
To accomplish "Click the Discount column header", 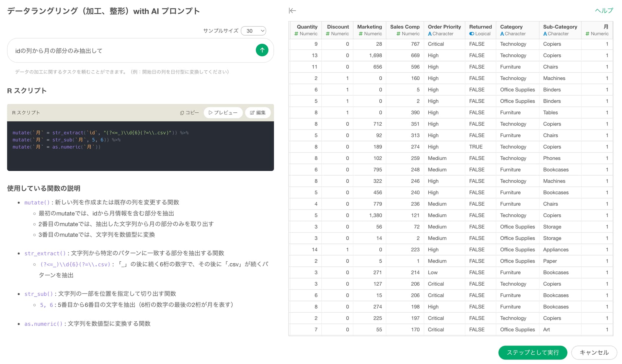I will click(338, 27).
